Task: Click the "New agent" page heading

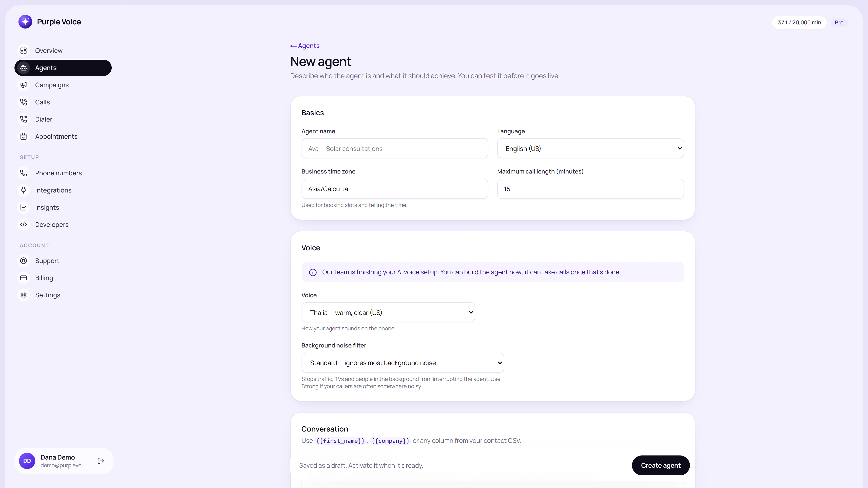Action: (321, 62)
